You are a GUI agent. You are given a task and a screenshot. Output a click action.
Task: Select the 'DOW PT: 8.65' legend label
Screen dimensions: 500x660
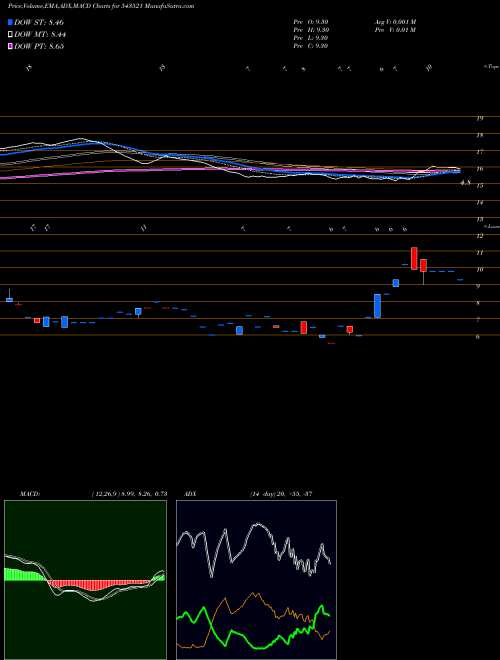[39, 47]
